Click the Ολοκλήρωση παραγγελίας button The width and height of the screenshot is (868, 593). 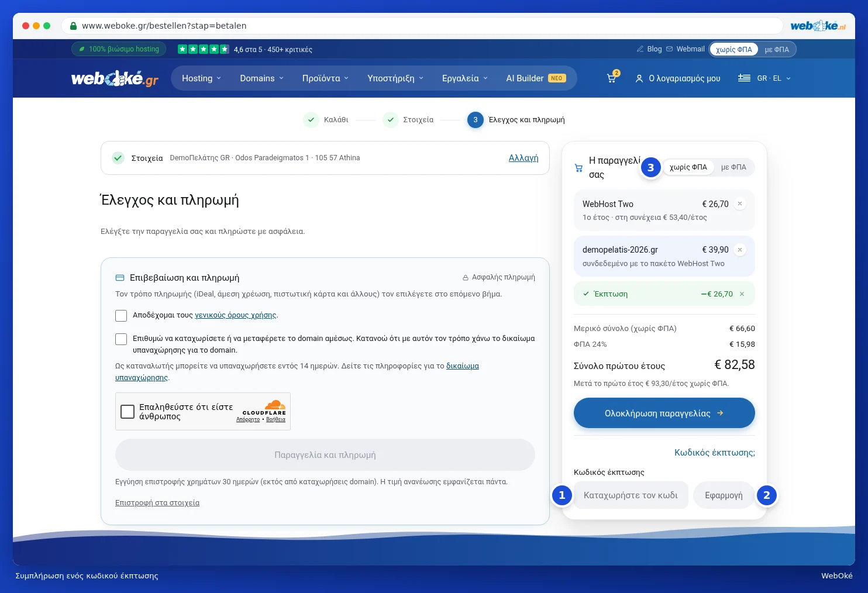[664, 413]
